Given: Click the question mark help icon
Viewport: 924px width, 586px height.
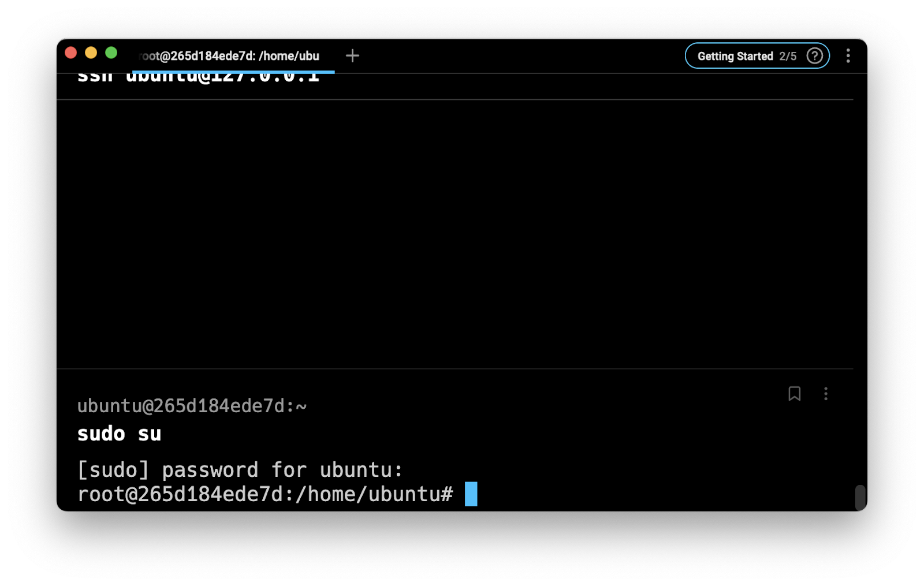Looking at the screenshot, I should coord(814,56).
